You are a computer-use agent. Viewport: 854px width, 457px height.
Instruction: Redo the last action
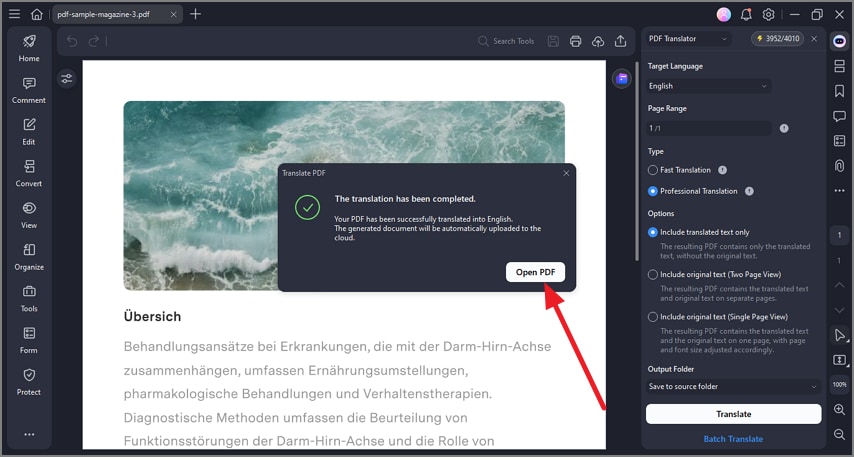pyautogui.click(x=94, y=41)
